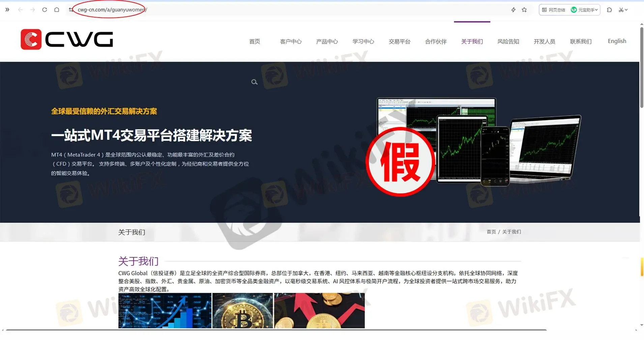Click the lightning bolt icon in address bar
Viewport: 644px width, 340px height.
(513, 10)
